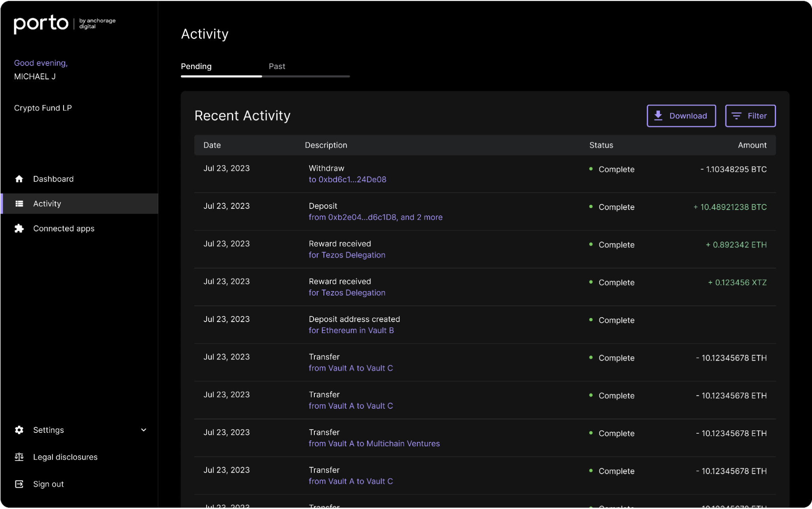The image size is (812, 509).
Task: Click amount + 0.123456 XTZ
Action: click(737, 283)
